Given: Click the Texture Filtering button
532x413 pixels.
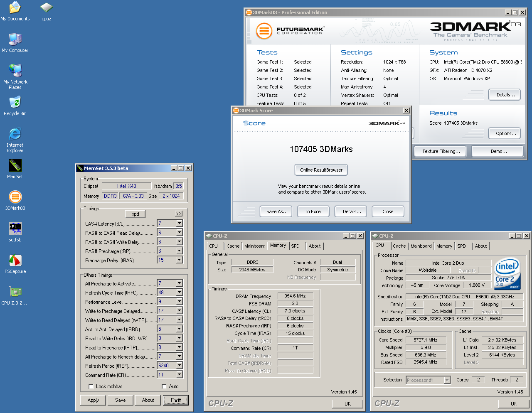Looking at the screenshot, I should tap(441, 151).
